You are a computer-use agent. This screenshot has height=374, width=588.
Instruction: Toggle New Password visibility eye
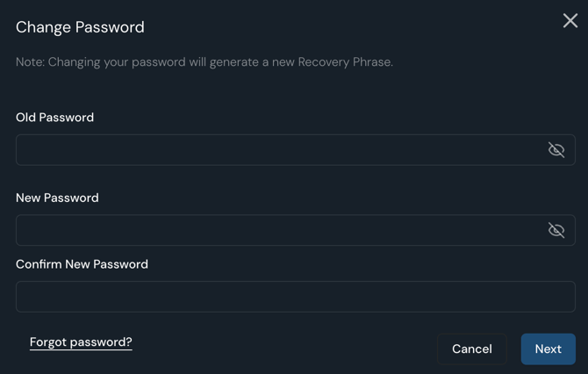(556, 230)
